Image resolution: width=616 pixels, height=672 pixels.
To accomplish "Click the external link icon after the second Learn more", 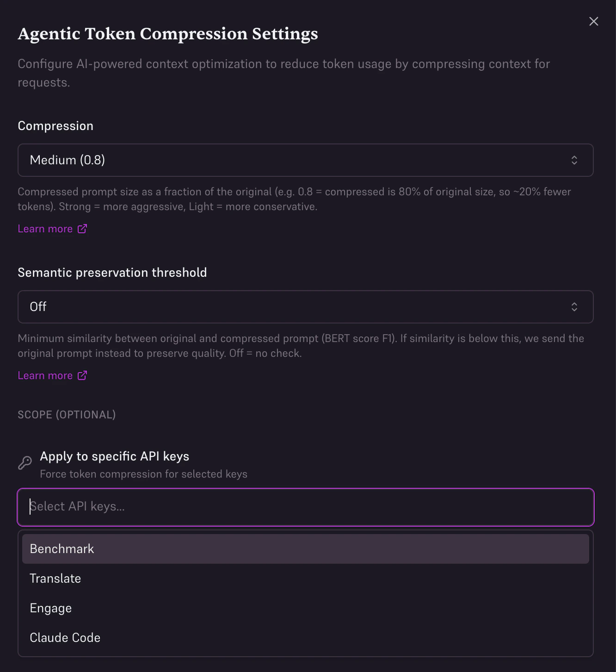I will (82, 375).
